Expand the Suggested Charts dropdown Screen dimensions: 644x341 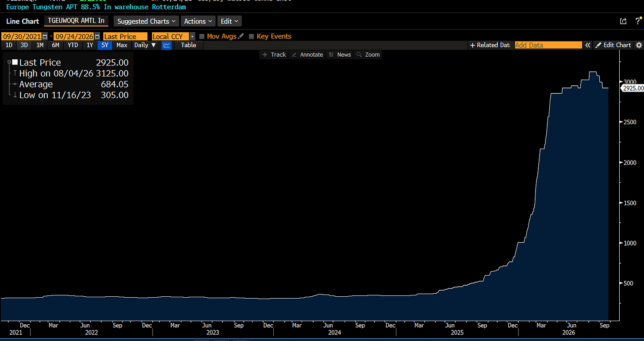146,21
